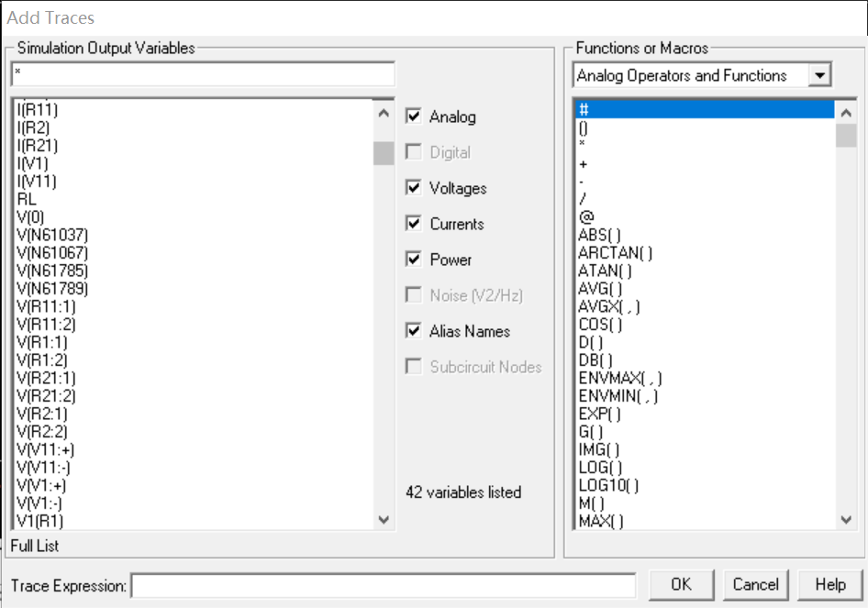Image resolution: width=868 pixels, height=608 pixels.
Task: Select V(R21:2) variable
Action: (x=47, y=396)
